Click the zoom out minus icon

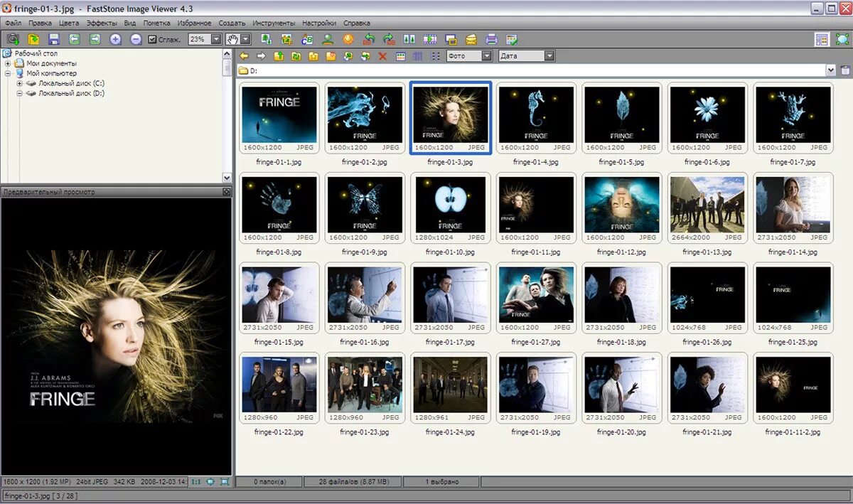coord(136,39)
